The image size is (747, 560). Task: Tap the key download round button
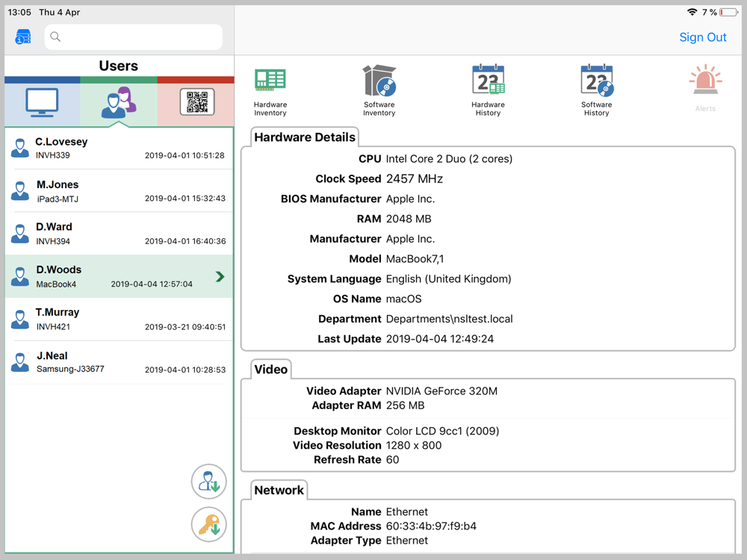pyautogui.click(x=208, y=525)
